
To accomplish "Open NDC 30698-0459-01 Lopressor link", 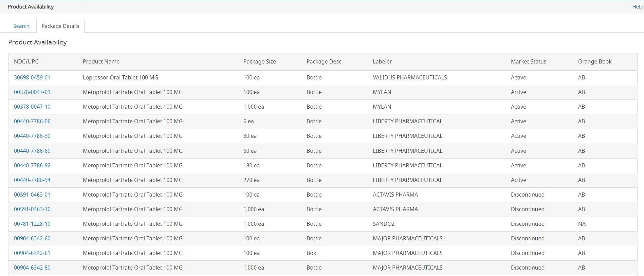I will tap(32, 77).
